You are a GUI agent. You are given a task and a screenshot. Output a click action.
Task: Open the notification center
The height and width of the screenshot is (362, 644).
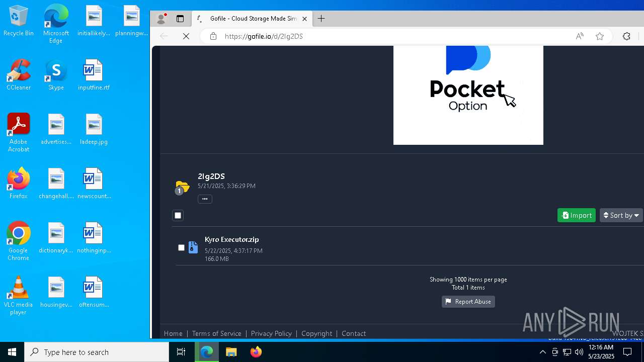627,352
